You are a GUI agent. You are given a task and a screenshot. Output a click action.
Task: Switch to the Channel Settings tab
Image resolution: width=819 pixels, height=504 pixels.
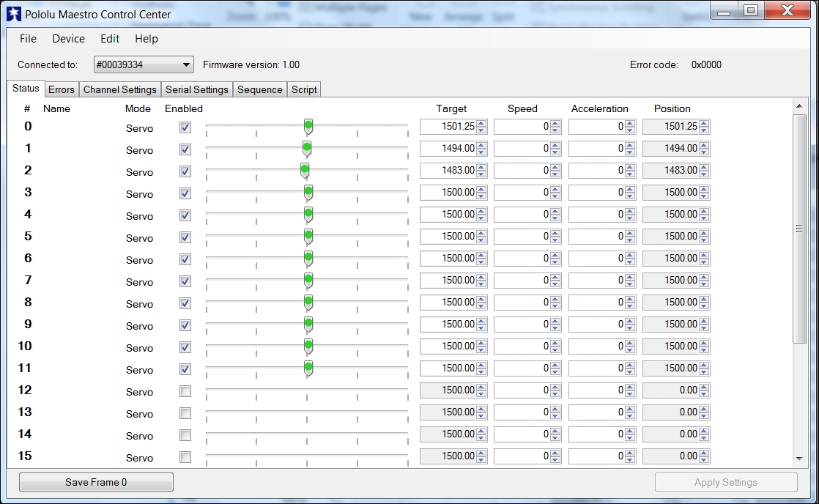(119, 89)
